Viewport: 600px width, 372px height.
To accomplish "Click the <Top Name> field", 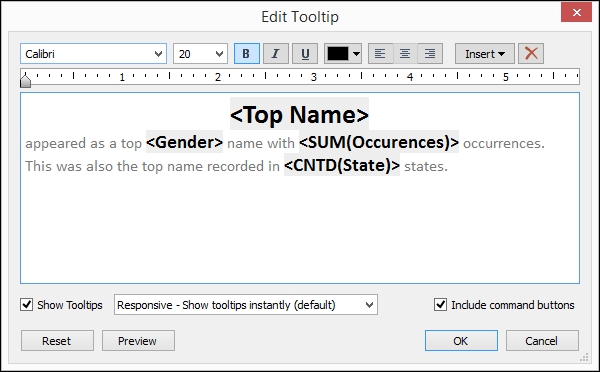I will pos(299,114).
